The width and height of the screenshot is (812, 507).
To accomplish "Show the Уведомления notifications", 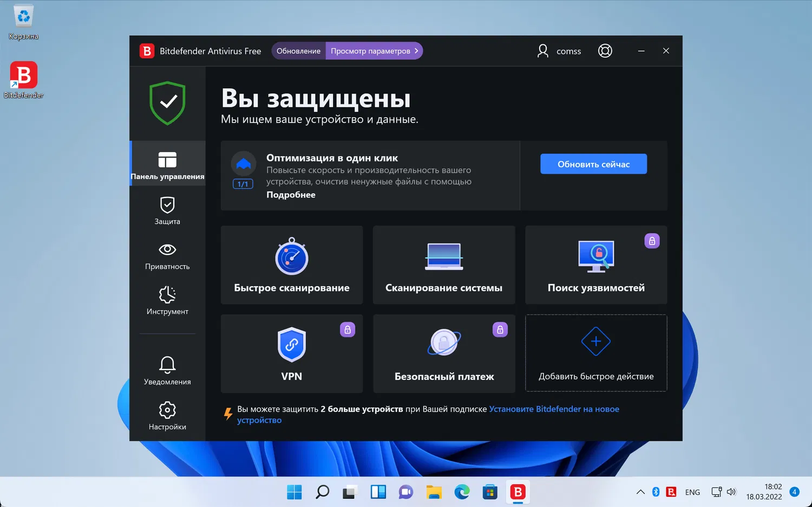I will pyautogui.click(x=168, y=371).
